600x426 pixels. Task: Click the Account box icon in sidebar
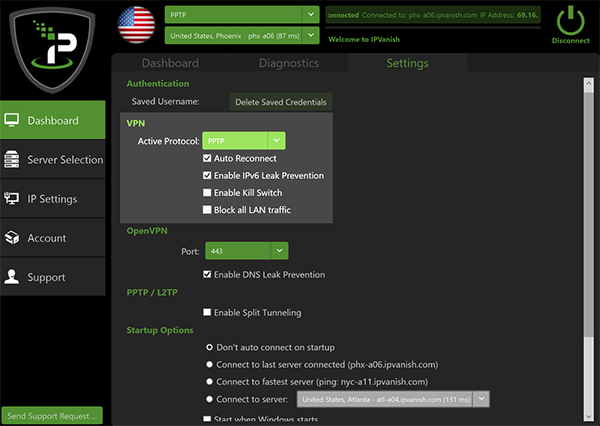tap(13, 238)
